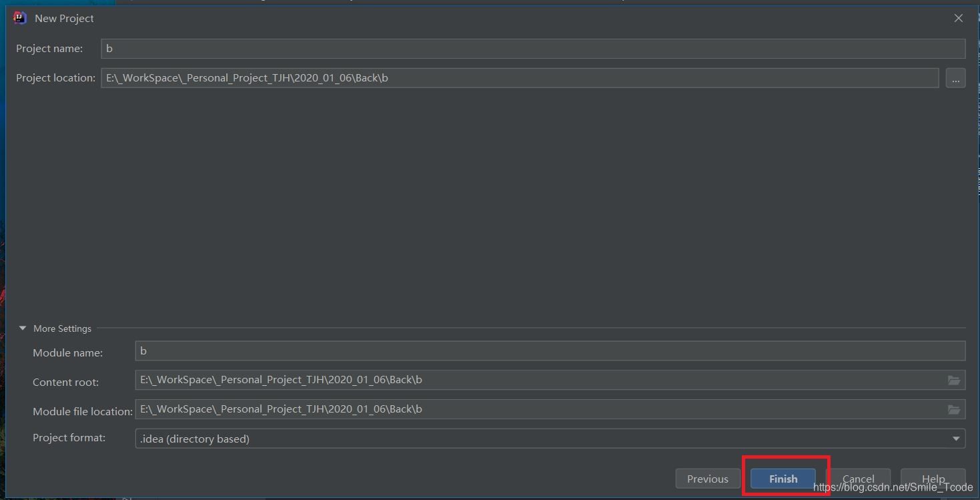The height and width of the screenshot is (500, 980).
Task: Click the IntelliJ IDEA icon in the title bar
Action: click(20, 18)
